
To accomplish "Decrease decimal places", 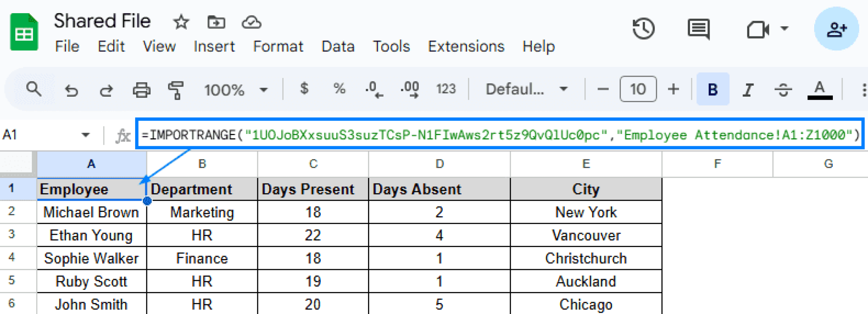I will click(373, 89).
